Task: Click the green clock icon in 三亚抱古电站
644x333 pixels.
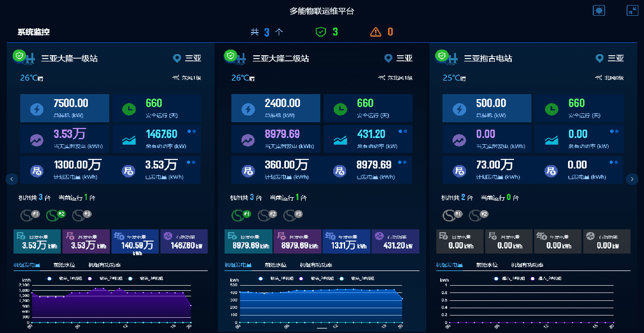Action: pyautogui.click(x=551, y=109)
